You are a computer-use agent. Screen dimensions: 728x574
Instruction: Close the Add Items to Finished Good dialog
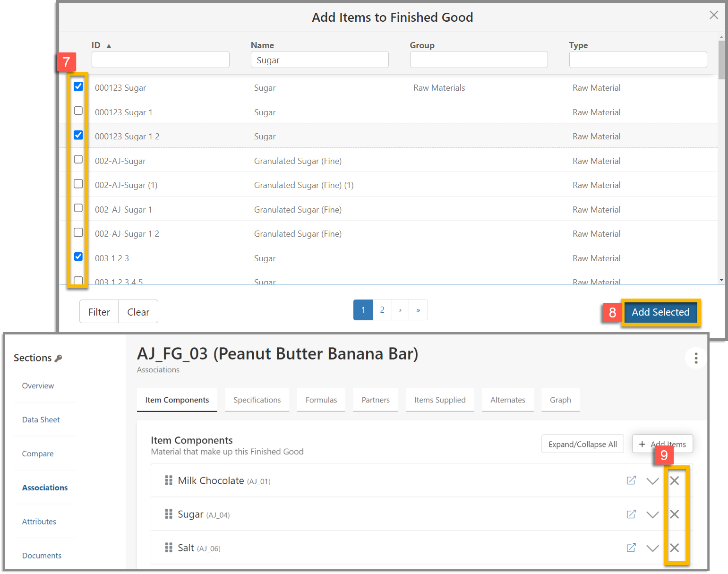[x=714, y=15]
